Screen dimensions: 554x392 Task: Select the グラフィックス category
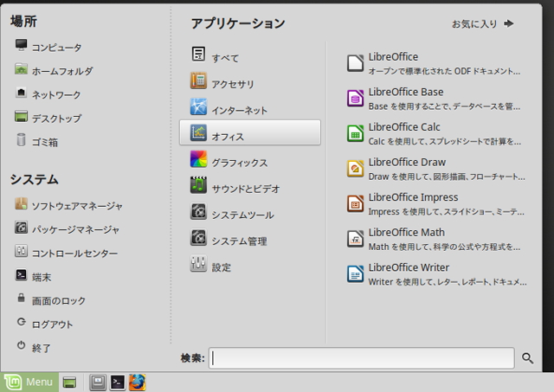tap(250, 159)
